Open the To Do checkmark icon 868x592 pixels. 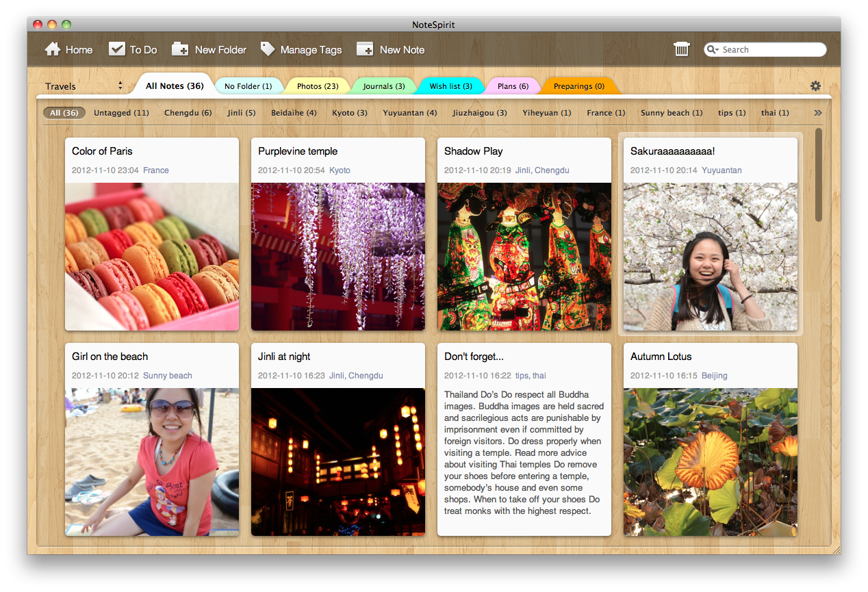click(117, 49)
